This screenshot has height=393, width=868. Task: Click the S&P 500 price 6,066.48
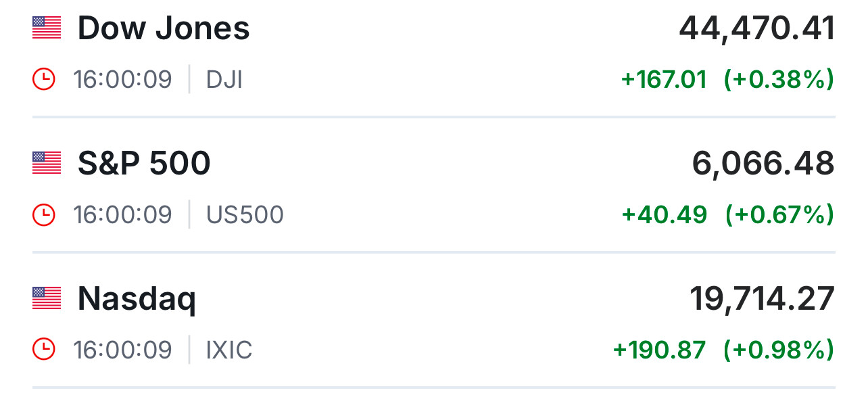pos(763,164)
